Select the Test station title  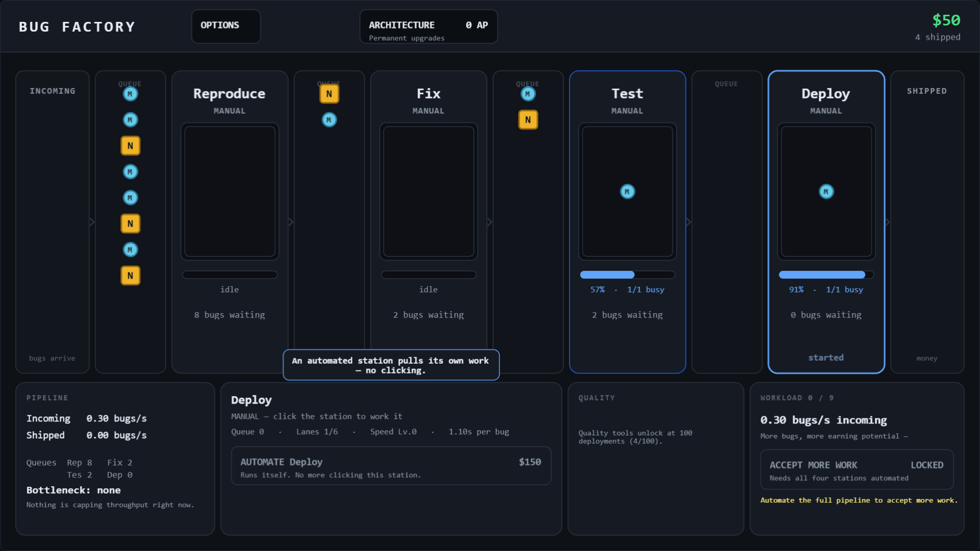coord(627,94)
